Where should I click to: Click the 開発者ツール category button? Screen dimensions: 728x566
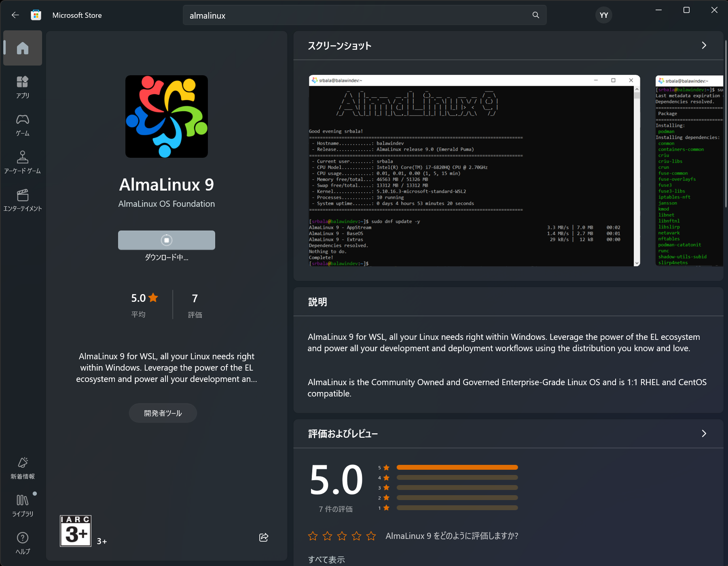[x=163, y=413]
